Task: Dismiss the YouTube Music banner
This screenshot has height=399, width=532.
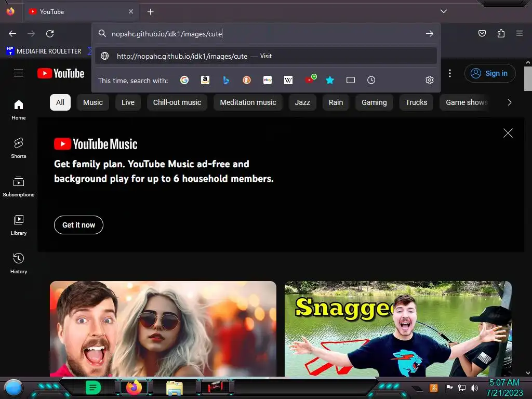Action: [x=508, y=133]
